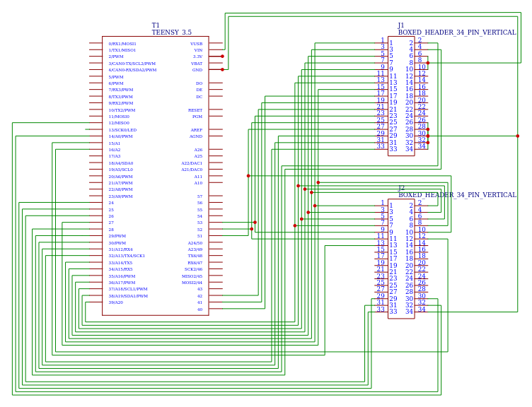Select the 29/PWM pin label
The image size is (532, 407).
coord(117,236)
